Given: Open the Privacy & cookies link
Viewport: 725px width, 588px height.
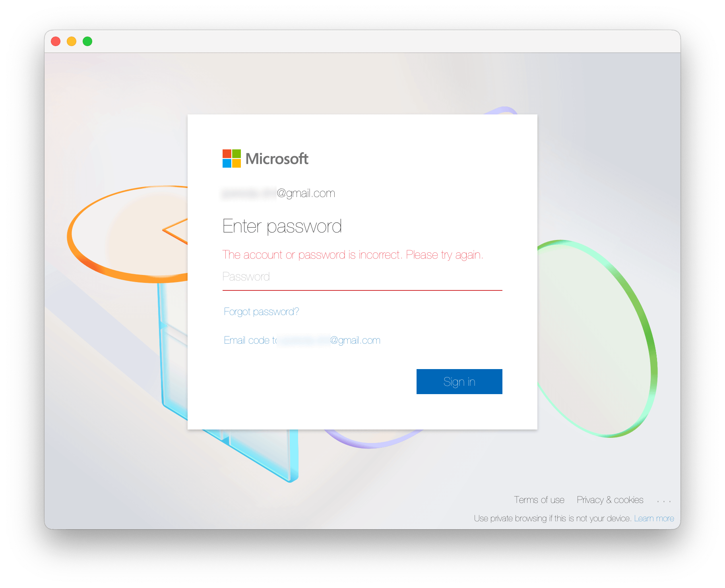Looking at the screenshot, I should tap(610, 500).
